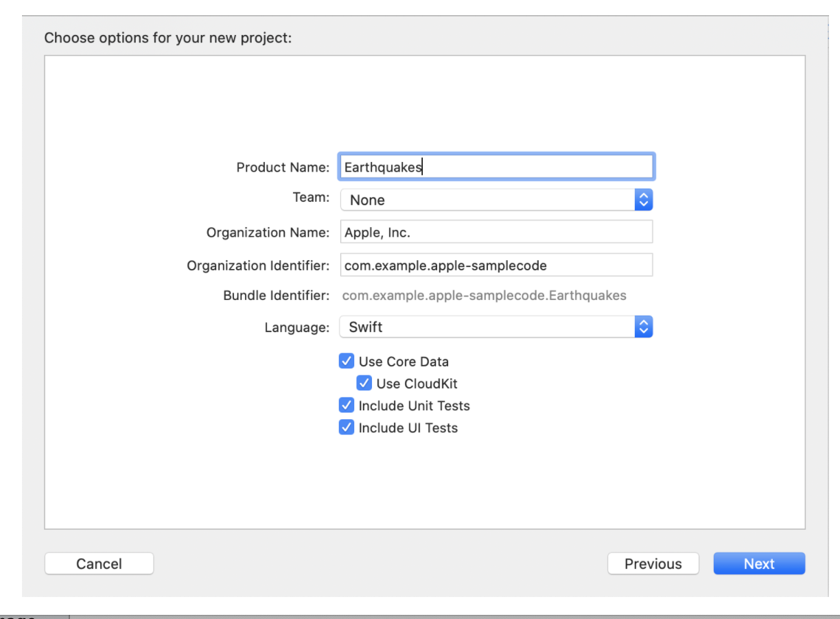This screenshot has width=840, height=619.
Task: Edit the Organization Name field
Action: coord(495,232)
